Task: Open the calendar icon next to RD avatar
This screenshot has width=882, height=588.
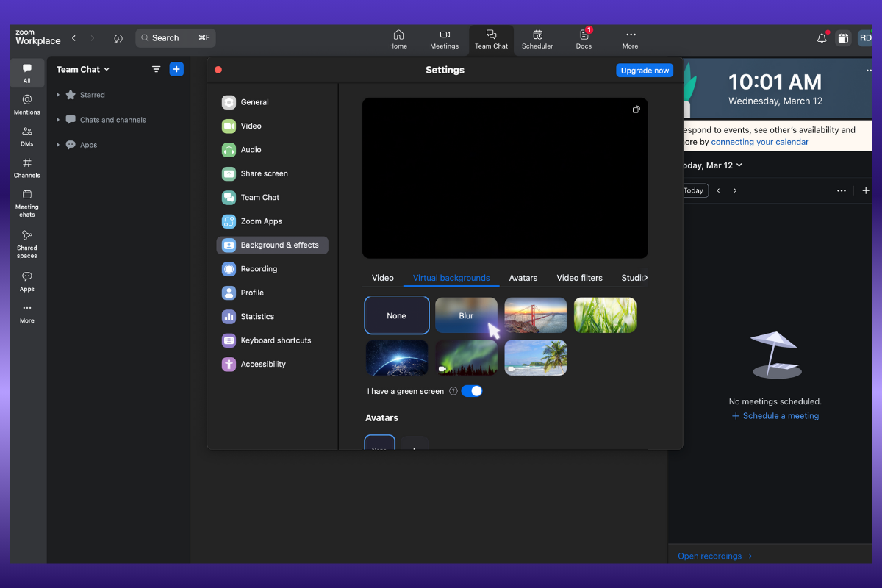Action: [x=844, y=38]
